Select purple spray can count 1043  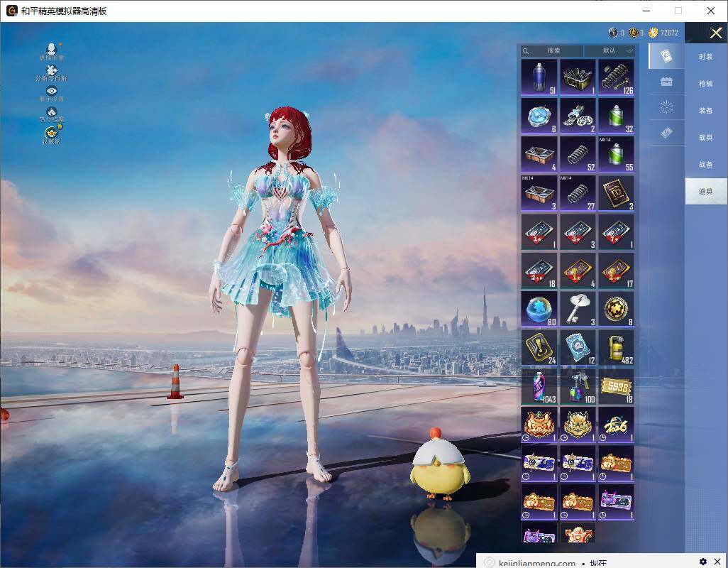539,386
